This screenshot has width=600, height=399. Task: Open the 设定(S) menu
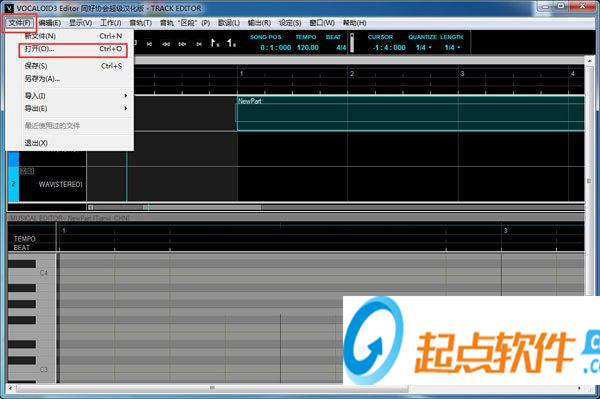click(290, 23)
